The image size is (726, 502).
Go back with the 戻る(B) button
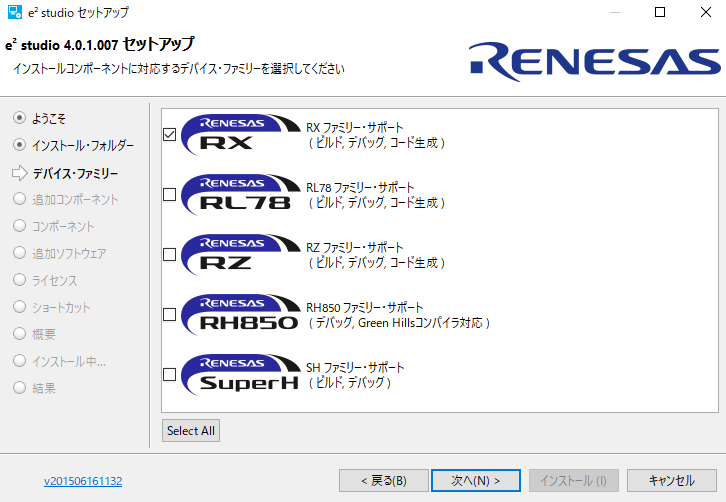pyautogui.click(x=384, y=481)
